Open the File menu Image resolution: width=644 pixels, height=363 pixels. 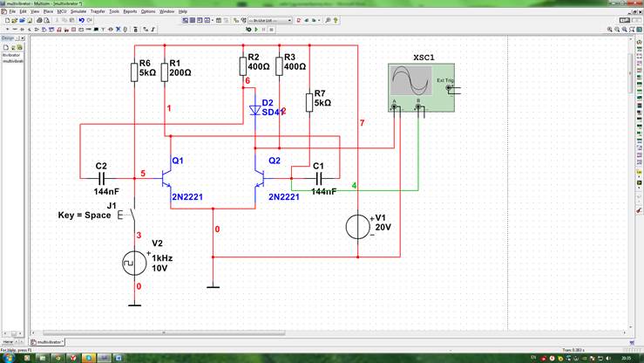coord(12,11)
